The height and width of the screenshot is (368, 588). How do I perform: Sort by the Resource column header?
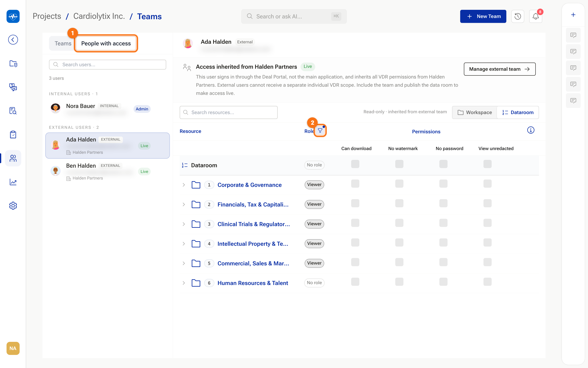click(190, 131)
